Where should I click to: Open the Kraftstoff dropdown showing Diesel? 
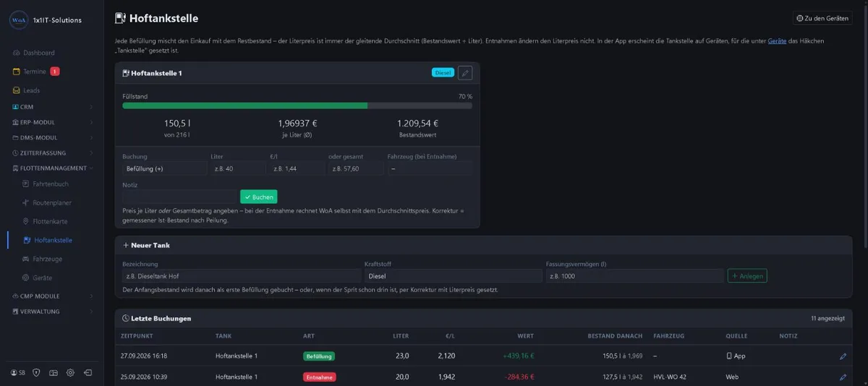453,276
